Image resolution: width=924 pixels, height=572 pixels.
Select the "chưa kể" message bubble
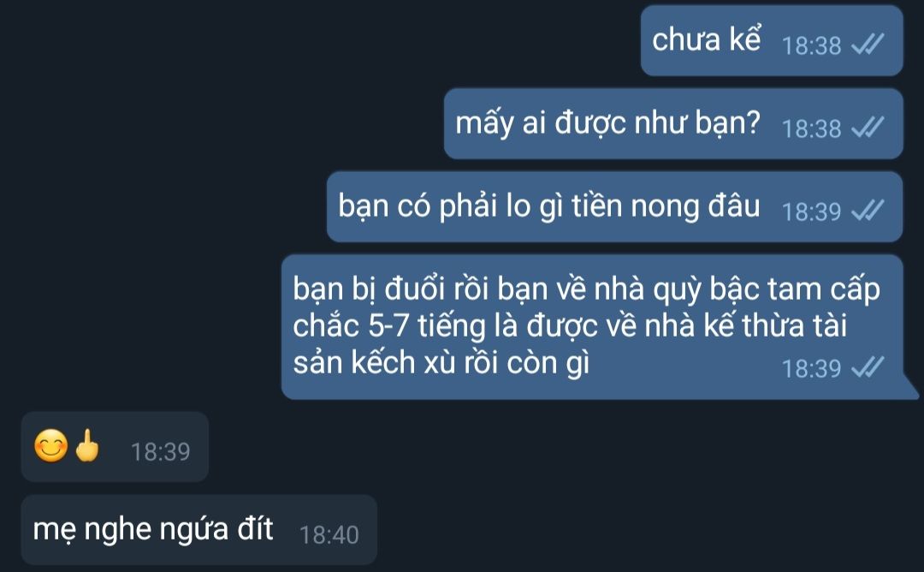772,41
